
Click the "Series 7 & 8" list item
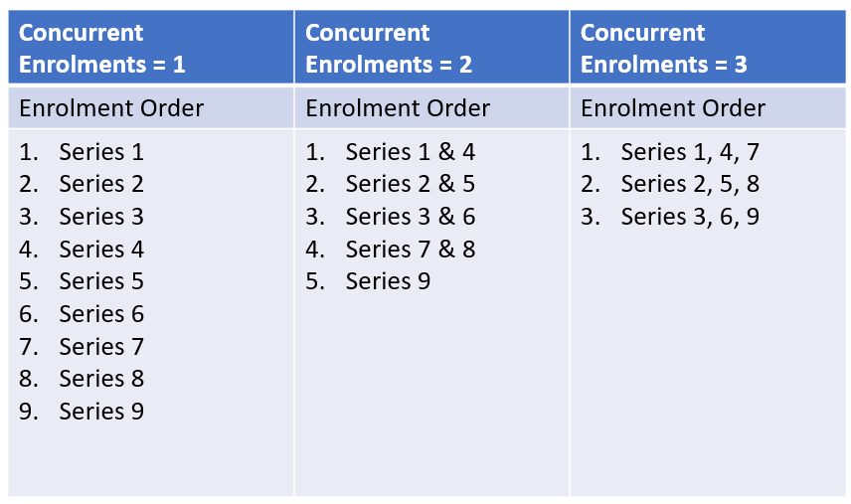click(410, 249)
